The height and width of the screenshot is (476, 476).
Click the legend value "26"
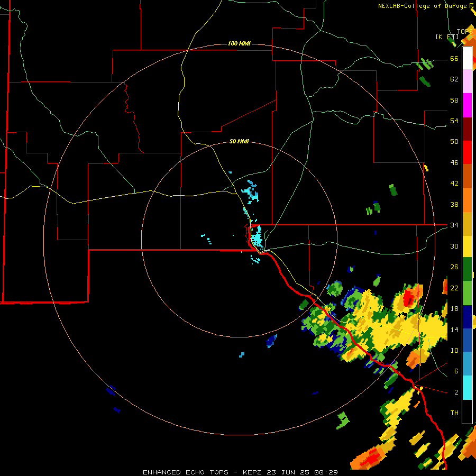click(x=454, y=267)
